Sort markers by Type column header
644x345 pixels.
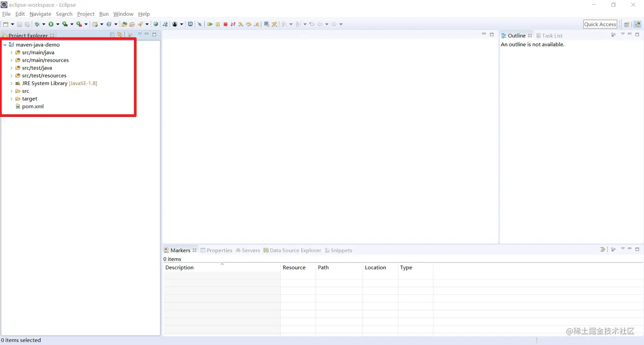[x=416, y=268]
